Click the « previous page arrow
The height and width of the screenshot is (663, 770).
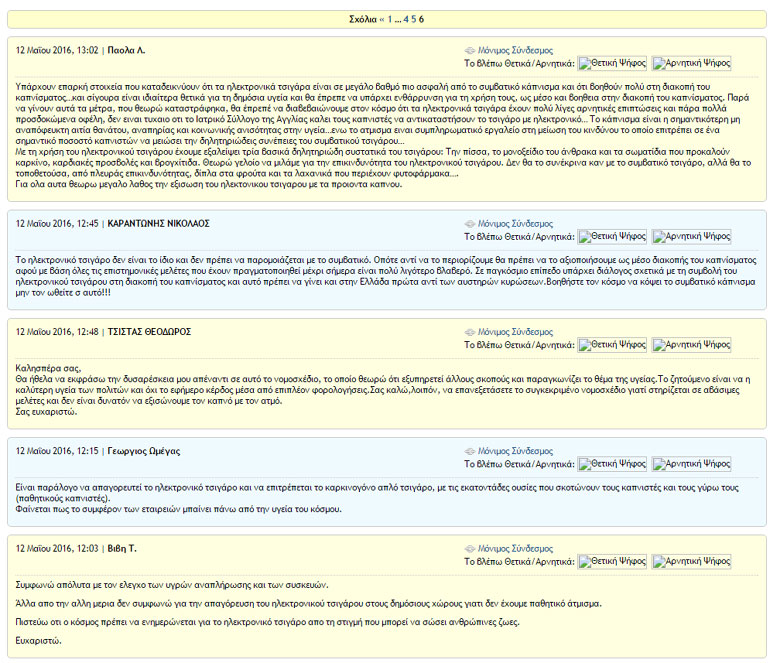(x=381, y=19)
